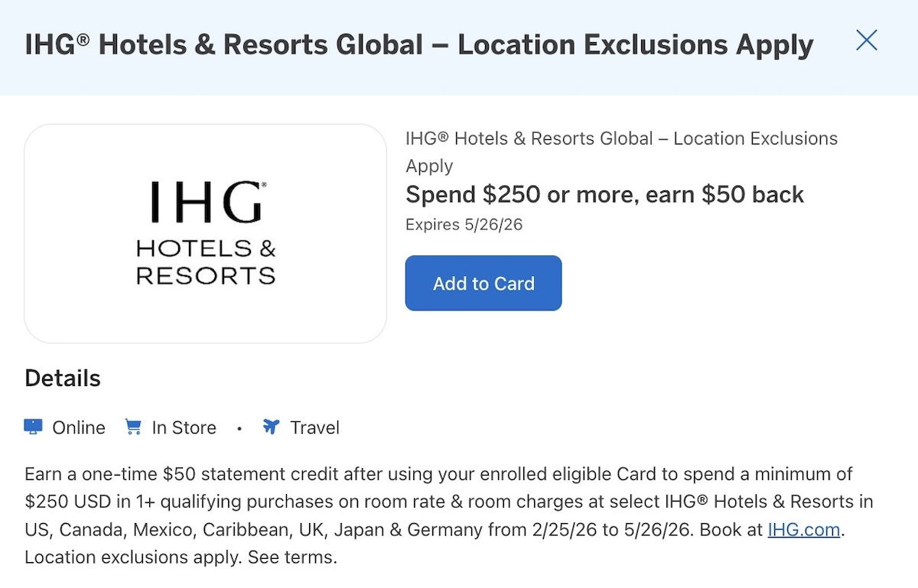Click the dot separator before Travel
Image resolution: width=918 pixels, height=588 pixels.
(239, 428)
